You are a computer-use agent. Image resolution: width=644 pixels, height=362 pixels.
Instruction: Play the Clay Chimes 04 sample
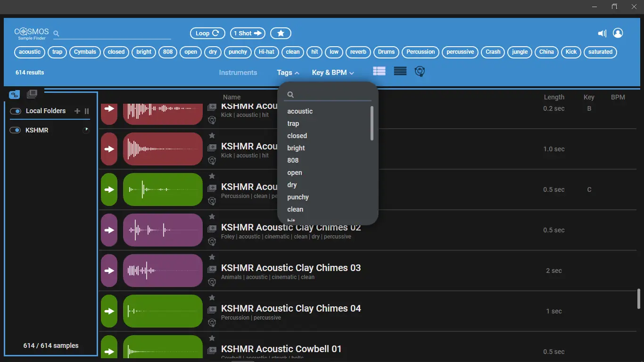point(109,311)
